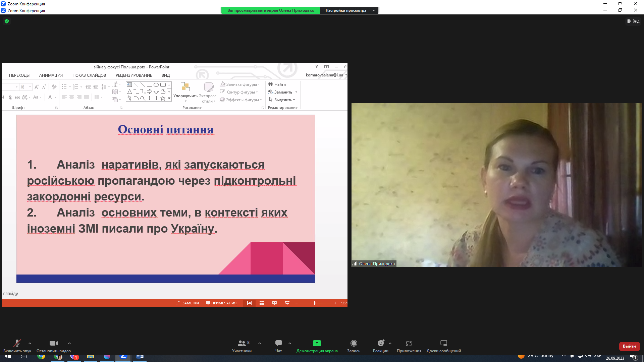Open the Чат chat panel

coord(279,346)
